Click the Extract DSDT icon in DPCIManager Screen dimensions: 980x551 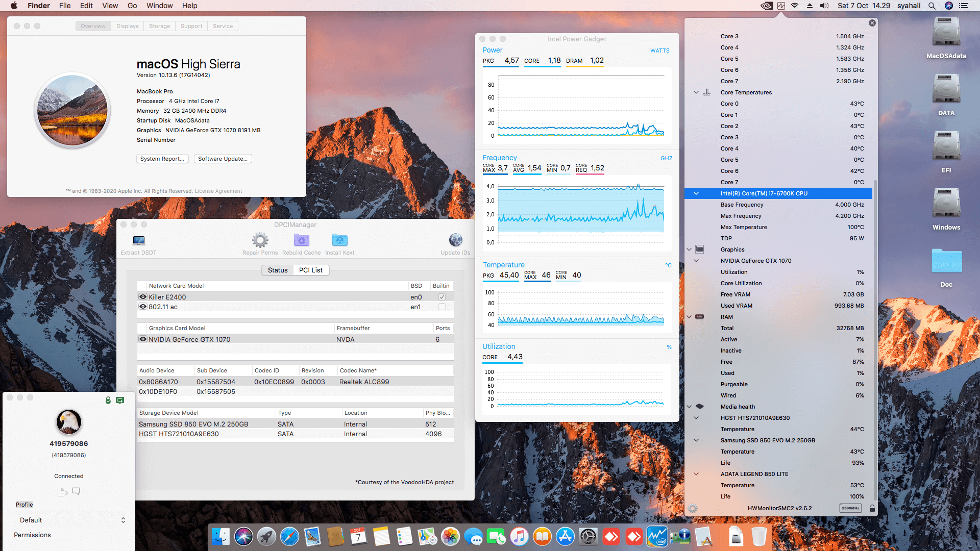point(138,240)
